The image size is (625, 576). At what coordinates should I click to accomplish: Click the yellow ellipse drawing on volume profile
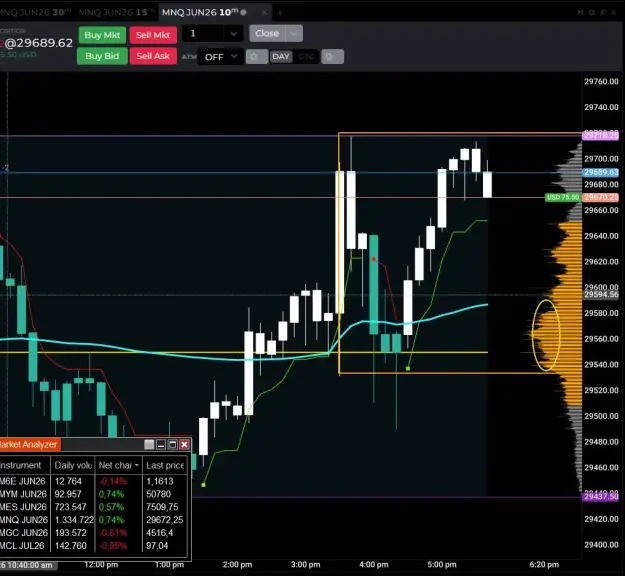pyautogui.click(x=546, y=335)
